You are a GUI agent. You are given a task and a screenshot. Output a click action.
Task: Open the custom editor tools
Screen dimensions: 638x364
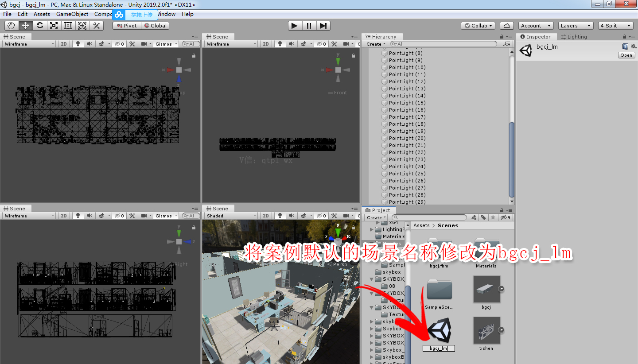(x=96, y=26)
